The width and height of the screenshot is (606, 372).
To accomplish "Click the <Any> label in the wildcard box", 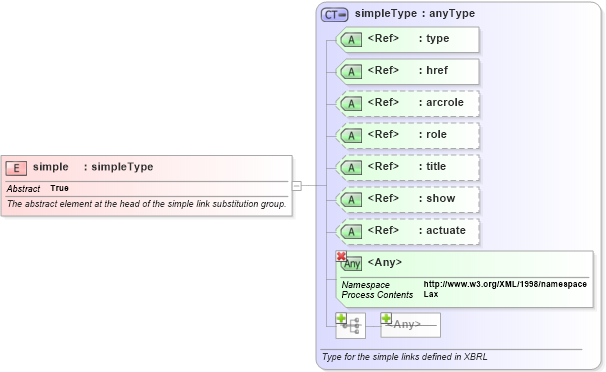I will coord(385,262).
